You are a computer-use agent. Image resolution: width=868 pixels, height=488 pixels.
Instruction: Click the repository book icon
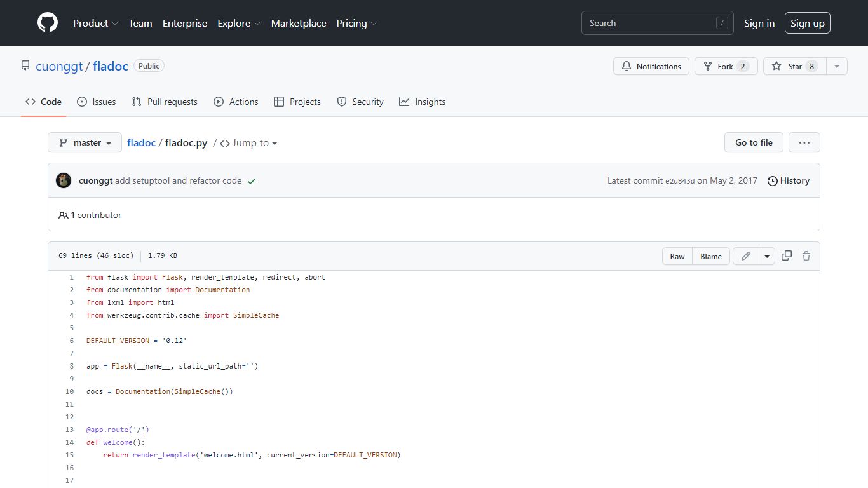[25, 66]
